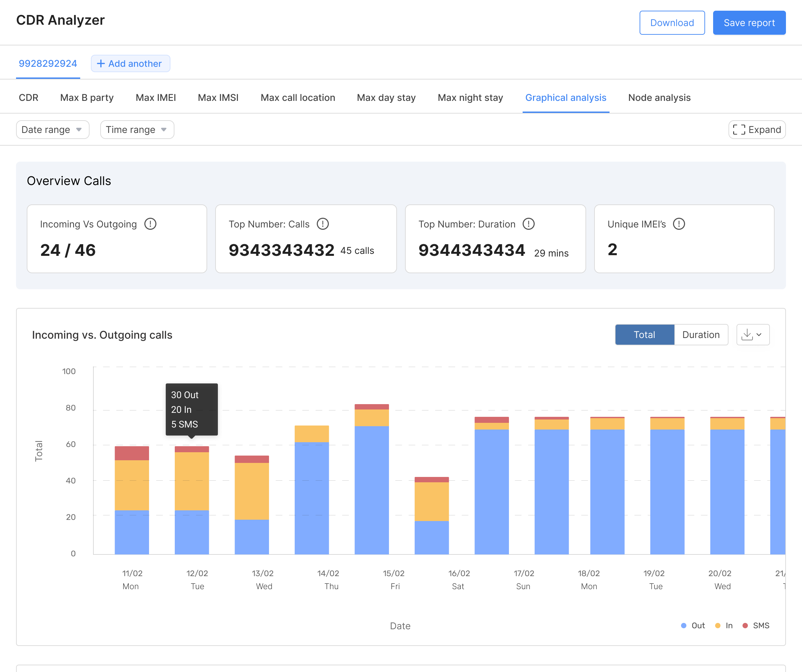Click the top number 9343343432

click(x=281, y=250)
